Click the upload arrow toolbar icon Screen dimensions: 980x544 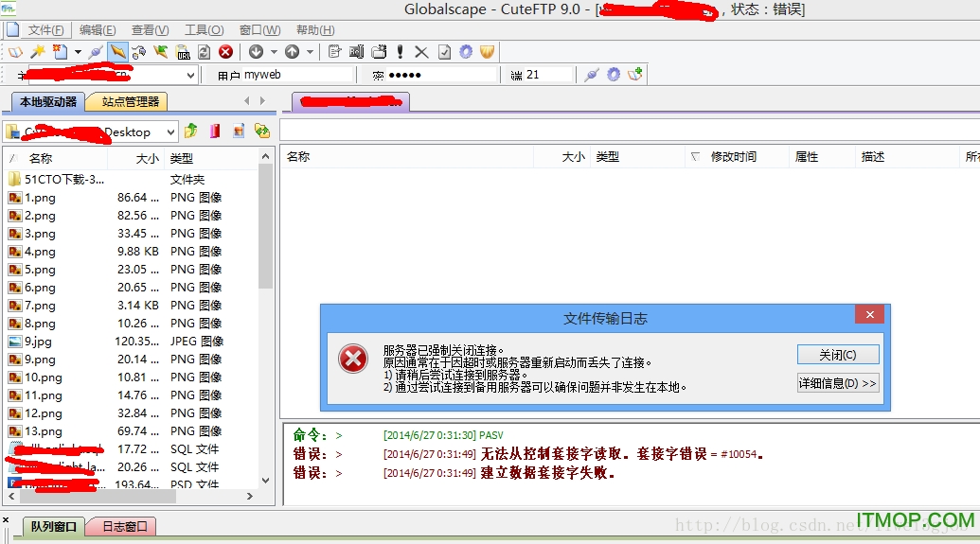click(292, 52)
